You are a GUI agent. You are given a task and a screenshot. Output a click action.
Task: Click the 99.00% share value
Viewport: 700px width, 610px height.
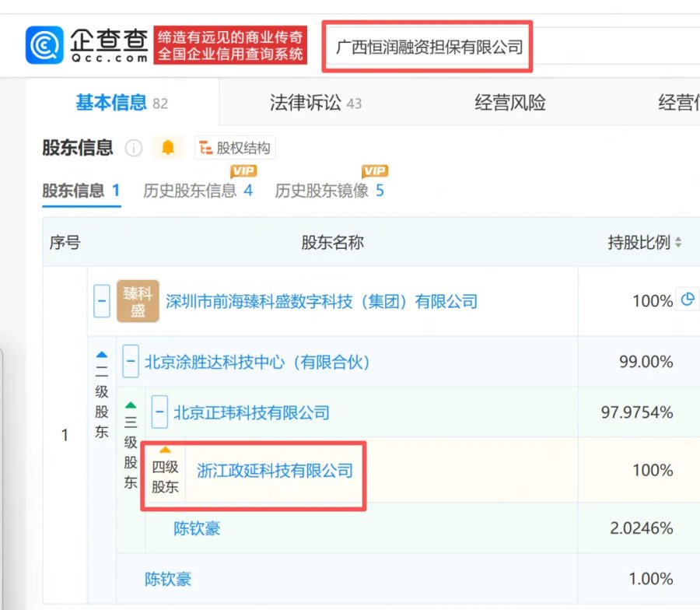pos(646,361)
